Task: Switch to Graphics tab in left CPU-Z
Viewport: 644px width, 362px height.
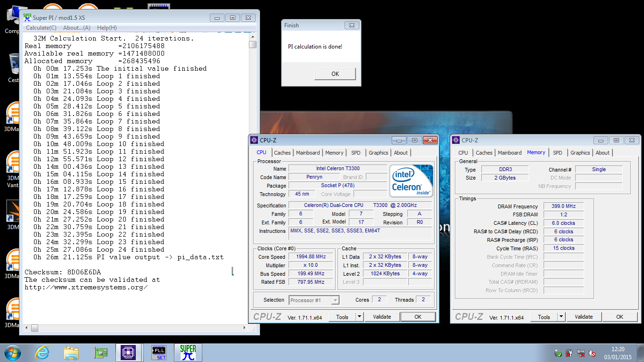Action: (378, 153)
